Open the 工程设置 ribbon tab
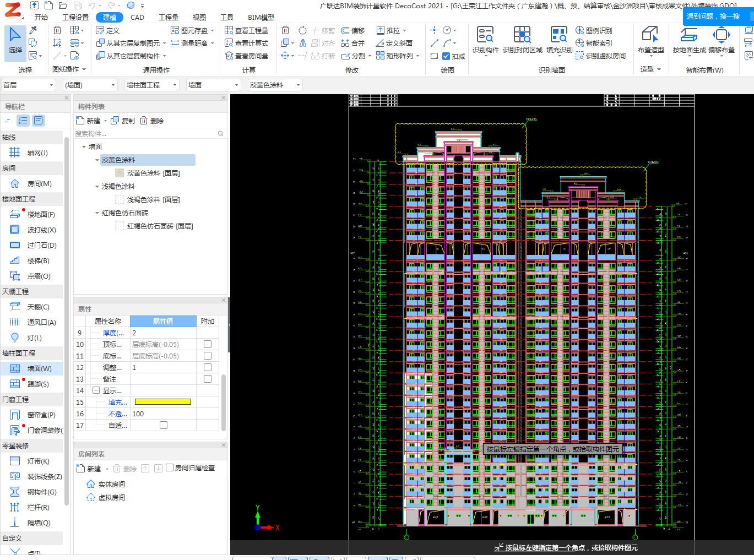 coord(75,18)
